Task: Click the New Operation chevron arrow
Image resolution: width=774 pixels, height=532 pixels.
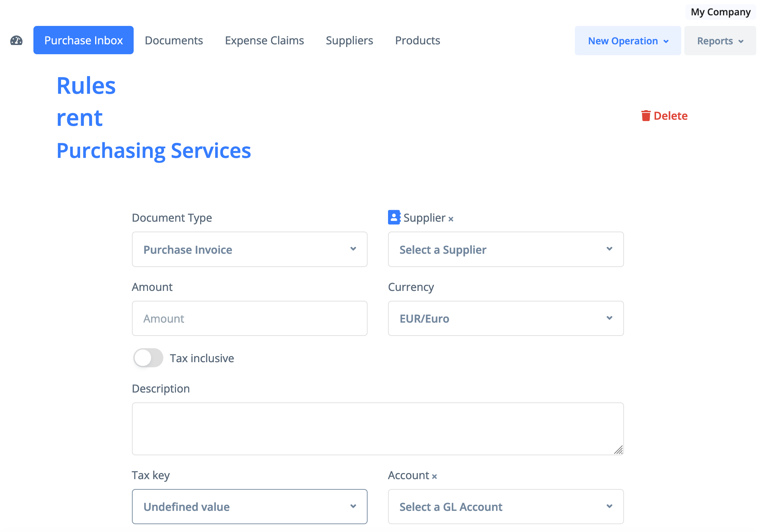Action: [x=666, y=41]
